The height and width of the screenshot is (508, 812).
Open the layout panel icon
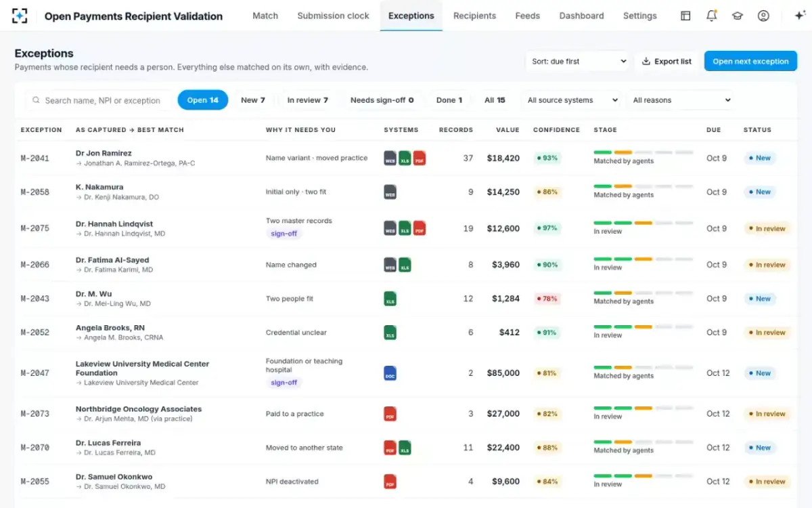click(685, 16)
